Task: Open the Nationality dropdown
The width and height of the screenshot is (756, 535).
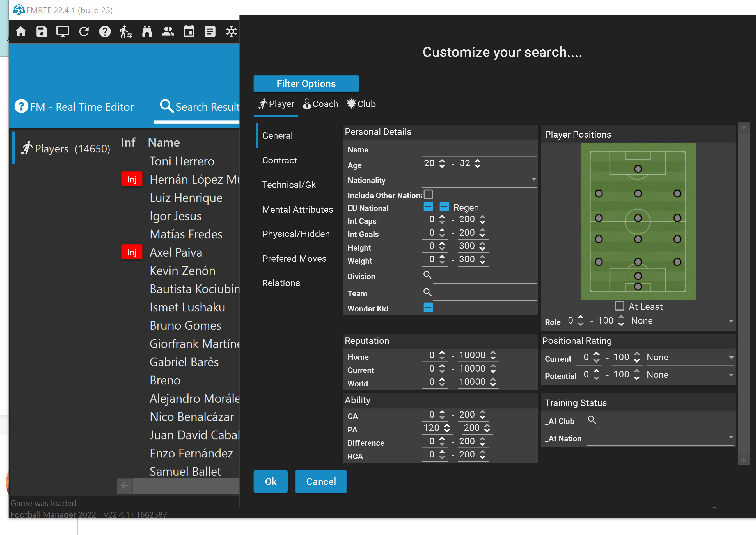Action: click(x=533, y=179)
